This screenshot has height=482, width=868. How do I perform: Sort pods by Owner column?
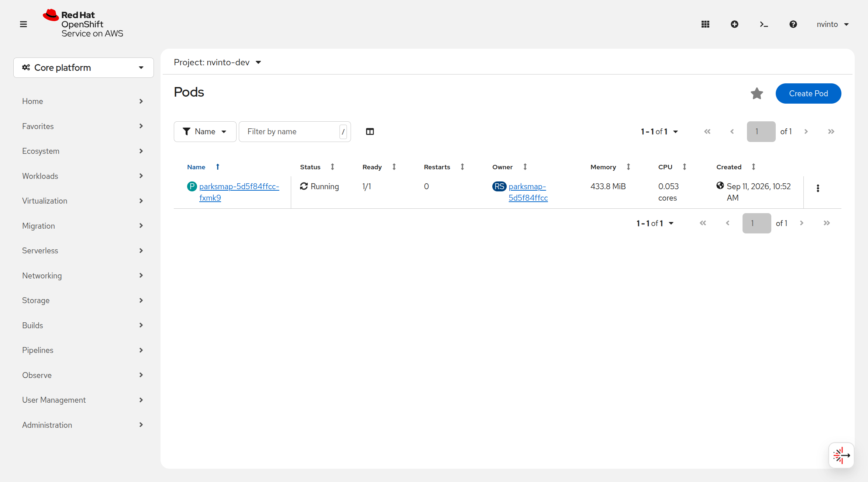(525, 167)
